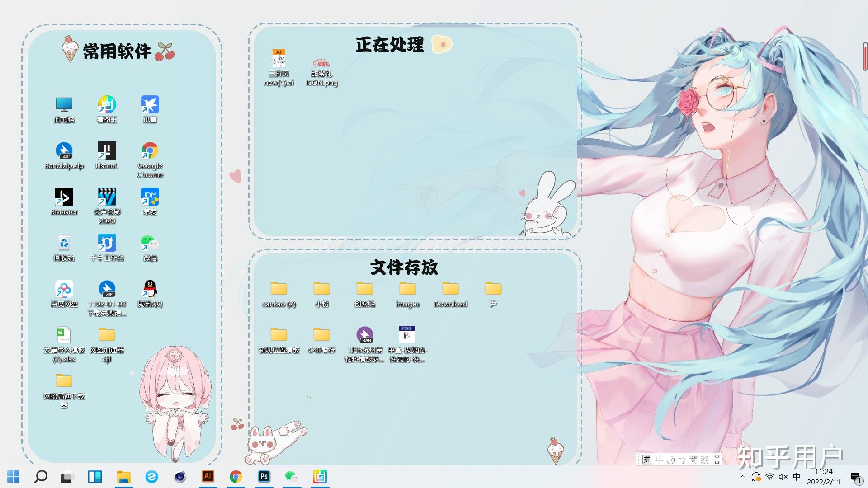Open File Explorer from the taskbar

coord(123,476)
